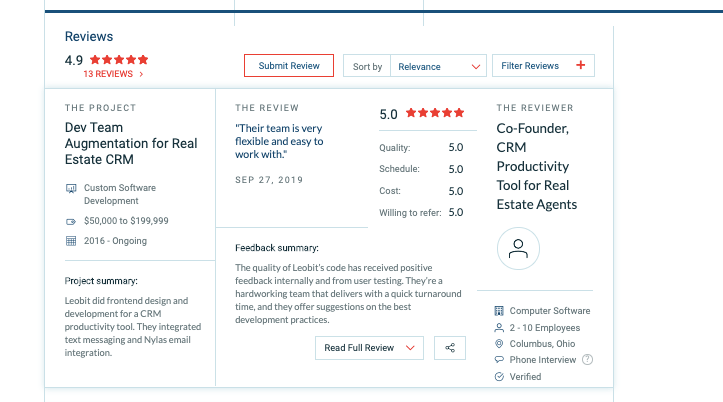Click the Phone Interview label
Image resolution: width=723 pixels, height=402 pixels.
[x=543, y=360]
